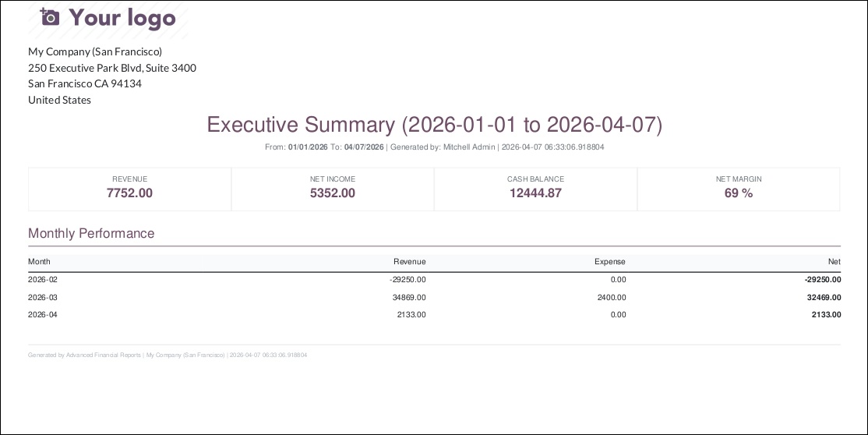Select the 2026-03 month row
Image resolution: width=868 pixels, height=435 pixels.
(x=435, y=298)
